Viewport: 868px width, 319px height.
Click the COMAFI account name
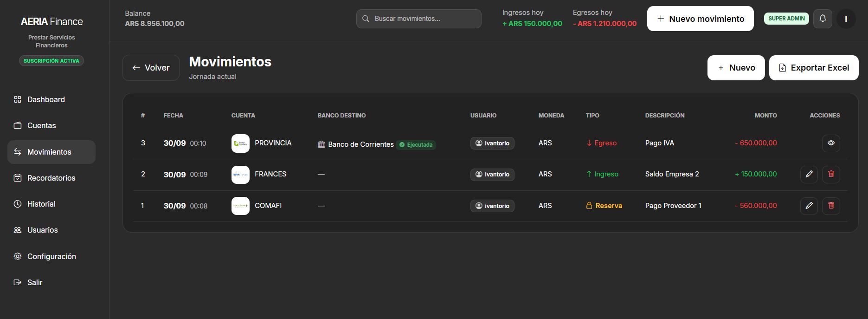[268, 206]
